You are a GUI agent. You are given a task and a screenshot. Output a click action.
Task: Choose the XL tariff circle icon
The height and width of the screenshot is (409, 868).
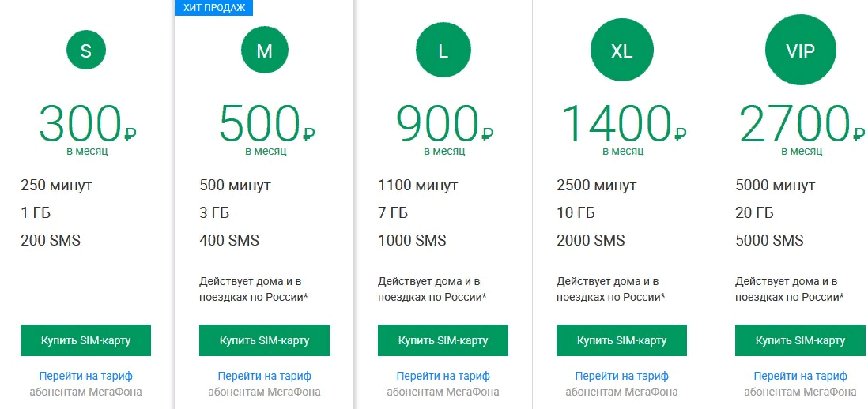click(x=621, y=51)
